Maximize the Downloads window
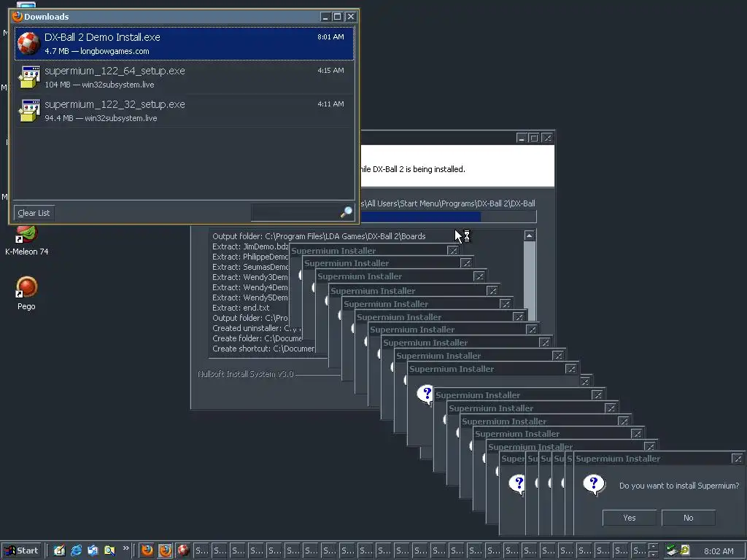 pyautogui.click(x=337, y=17)
